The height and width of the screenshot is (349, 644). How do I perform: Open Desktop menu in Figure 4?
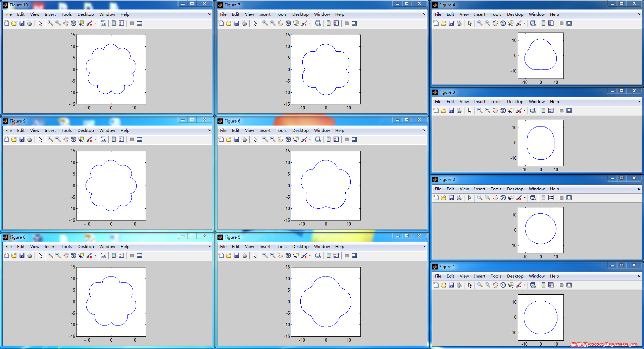515,14
